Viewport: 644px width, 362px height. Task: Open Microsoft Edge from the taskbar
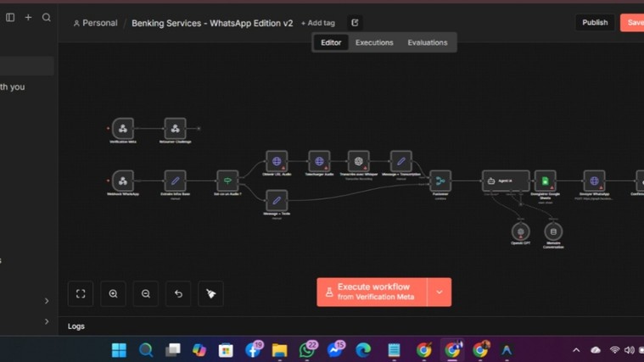pos(363,350)
